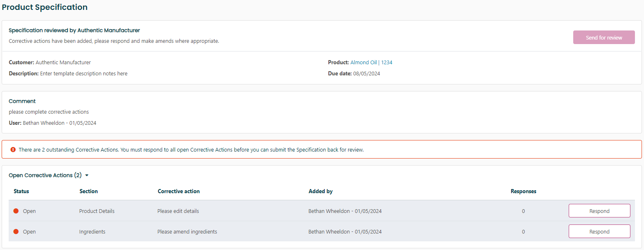Click the Corrective action column header

tap(179, 191)
